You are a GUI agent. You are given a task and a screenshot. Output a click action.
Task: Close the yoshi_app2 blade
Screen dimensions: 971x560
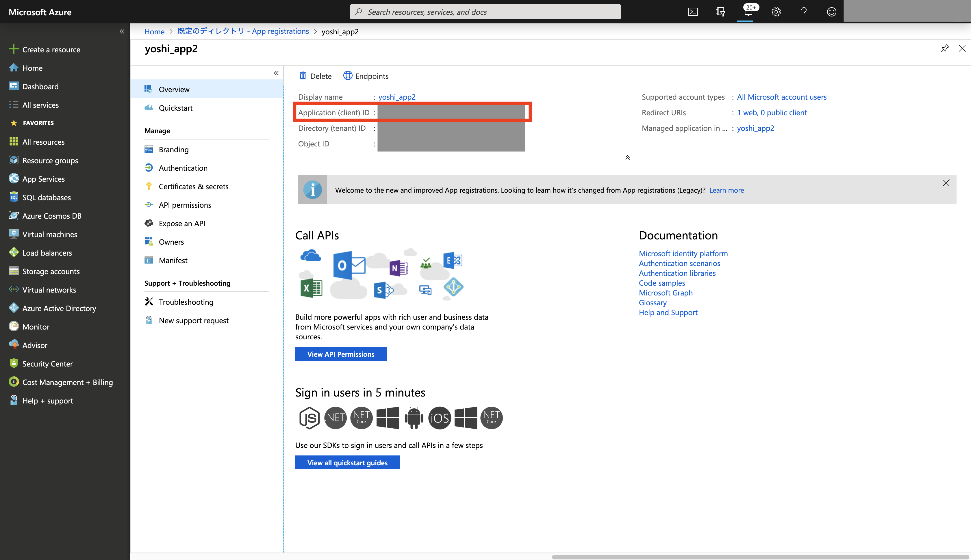click(x=962, y=49)
